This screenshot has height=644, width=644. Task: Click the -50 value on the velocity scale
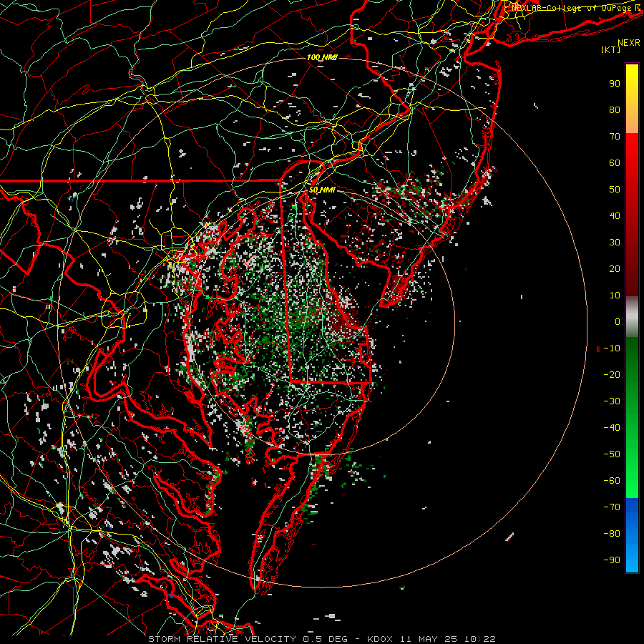tap(612, 454)
